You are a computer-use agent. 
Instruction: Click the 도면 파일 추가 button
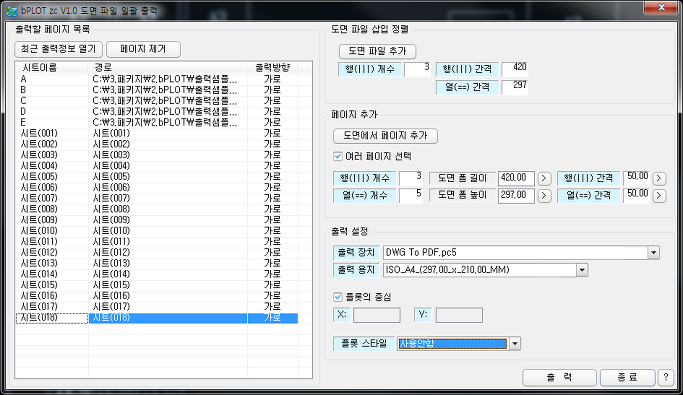click(377, 51)
